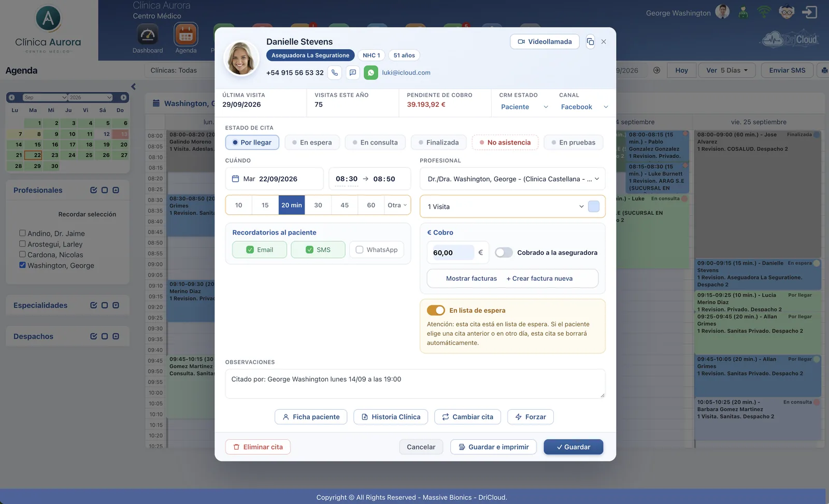
Task: Enable the WhatsApp reminder checkbox
Action: 359,250
